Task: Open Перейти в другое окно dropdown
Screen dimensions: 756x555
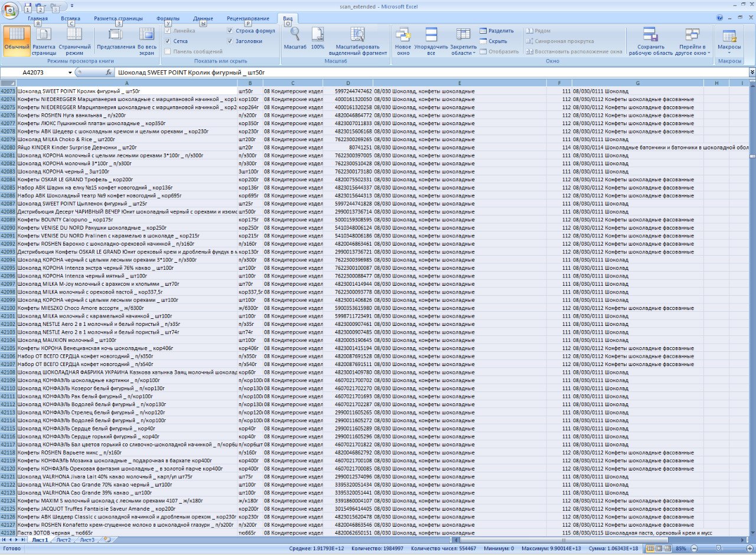Action: point(692,41)
